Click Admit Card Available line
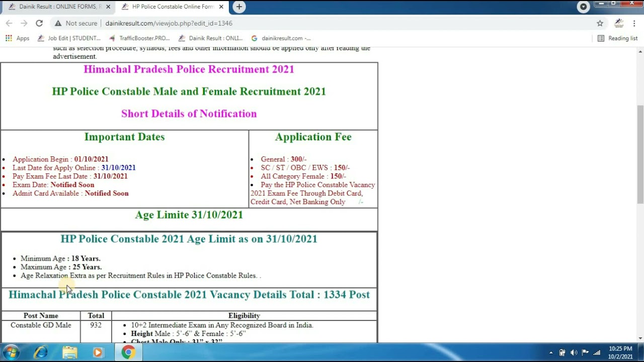The height and width of the screenshot is (362, 644). click(x=70, y=193)
